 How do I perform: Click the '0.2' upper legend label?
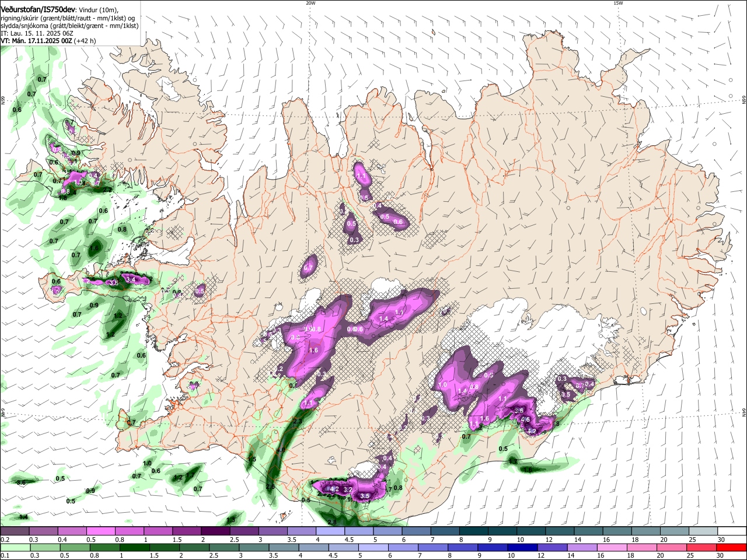click(5, 540)
